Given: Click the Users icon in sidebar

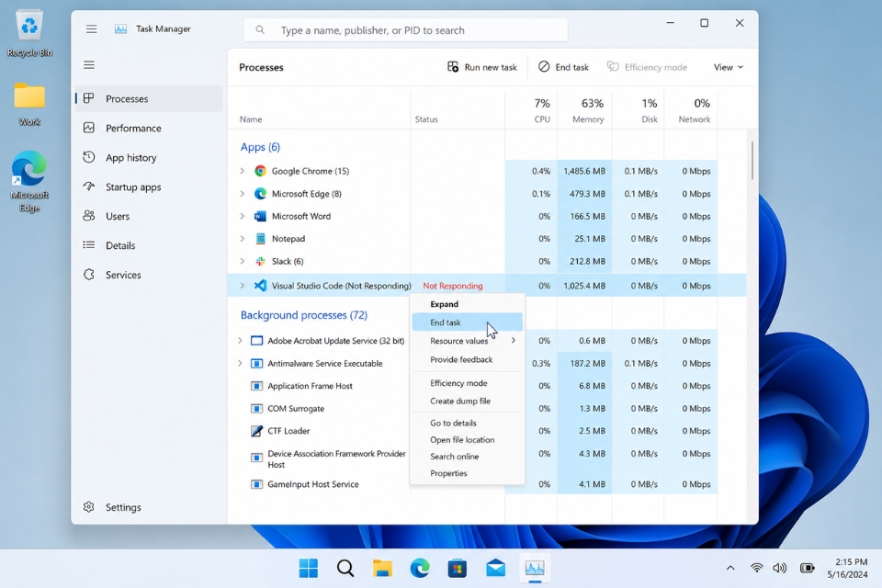Looking at the screenshot, I should click(89, 216).
